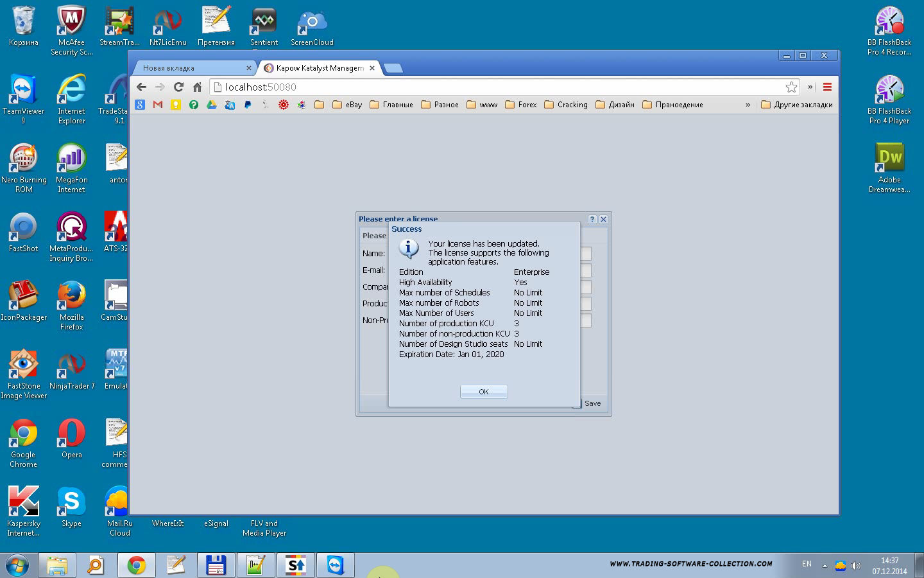Click OK in the Success dialog
Screen dimensions: 924x578
(x=484, y=392)
